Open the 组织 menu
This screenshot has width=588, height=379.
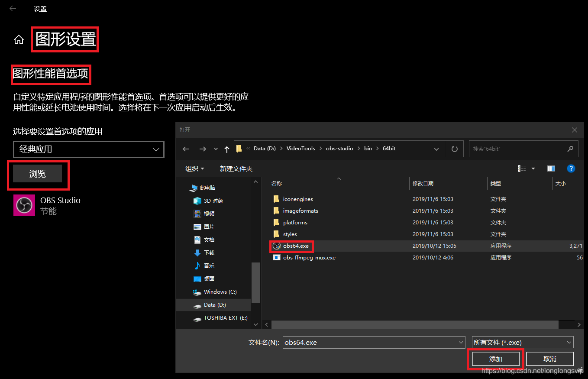coord(191,168)
